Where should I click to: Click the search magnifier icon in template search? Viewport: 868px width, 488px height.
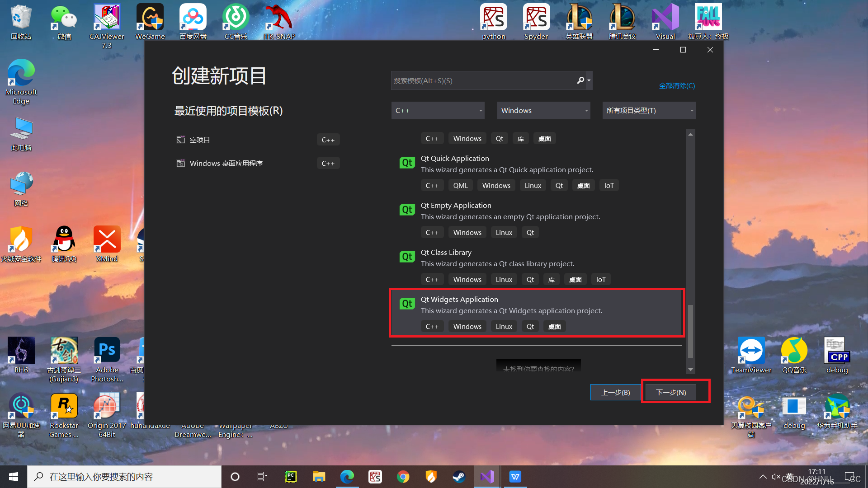pyautogui.click(x=580, y=80)
